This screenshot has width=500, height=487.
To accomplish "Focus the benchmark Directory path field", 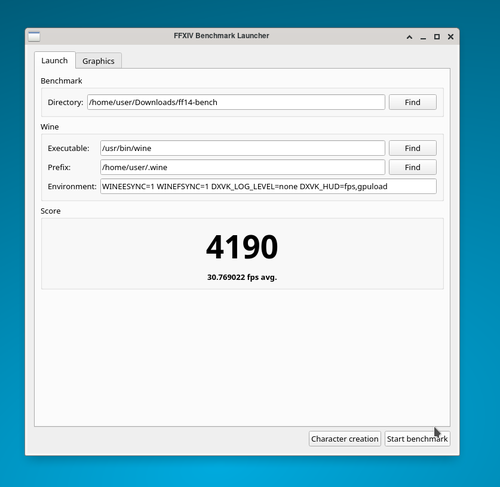I will (x=236, y=102).
